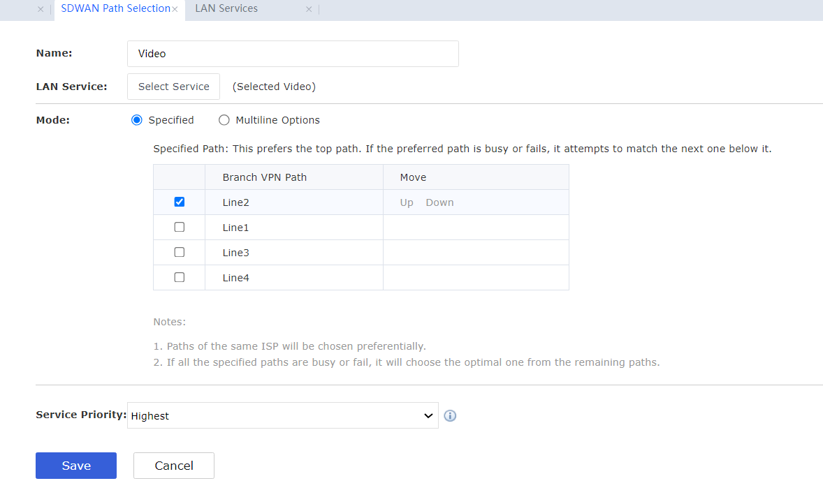Save the path selection policy
The width and height of the screenshot is (823, 504).
point(76,466)
